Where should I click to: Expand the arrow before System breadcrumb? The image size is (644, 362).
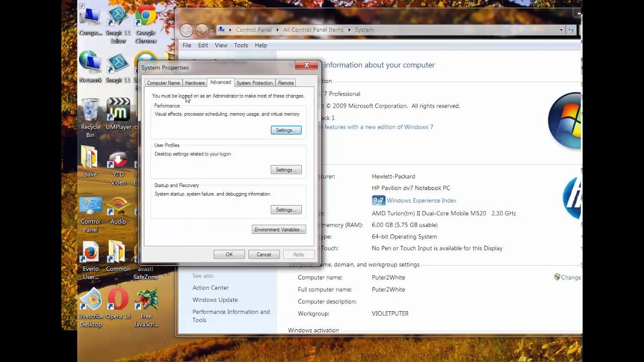(x=349, y=30)
